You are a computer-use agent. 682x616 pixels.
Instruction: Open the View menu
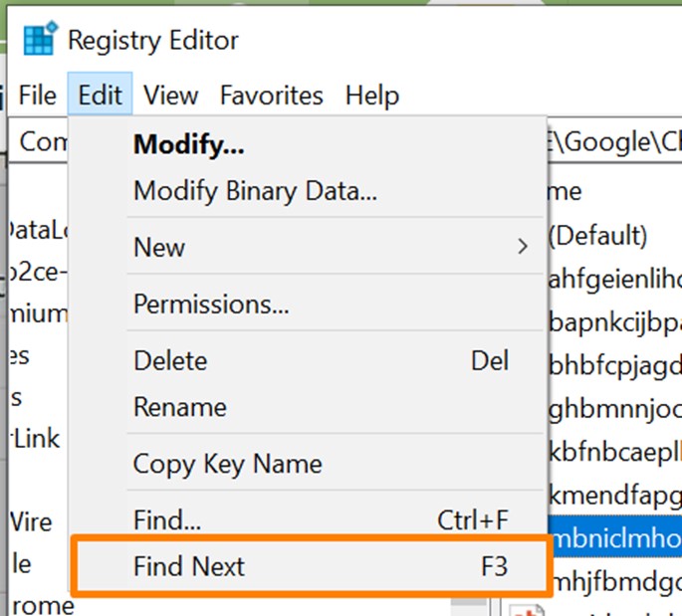170,96
